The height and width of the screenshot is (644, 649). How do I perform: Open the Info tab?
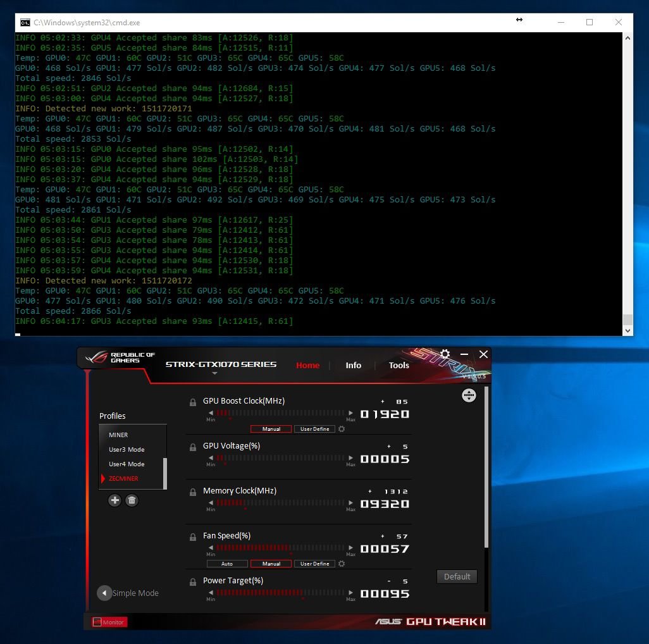353,365
